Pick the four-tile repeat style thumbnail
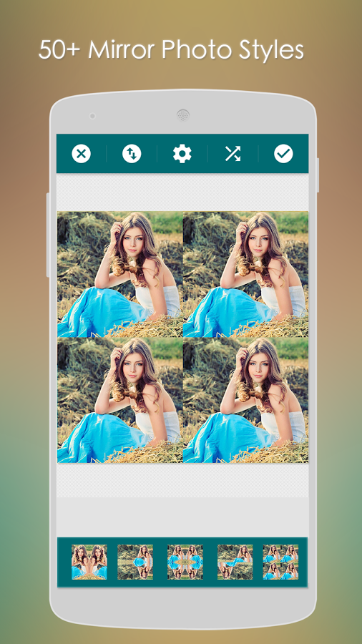362x644 pixels. [x=280, y=562]
